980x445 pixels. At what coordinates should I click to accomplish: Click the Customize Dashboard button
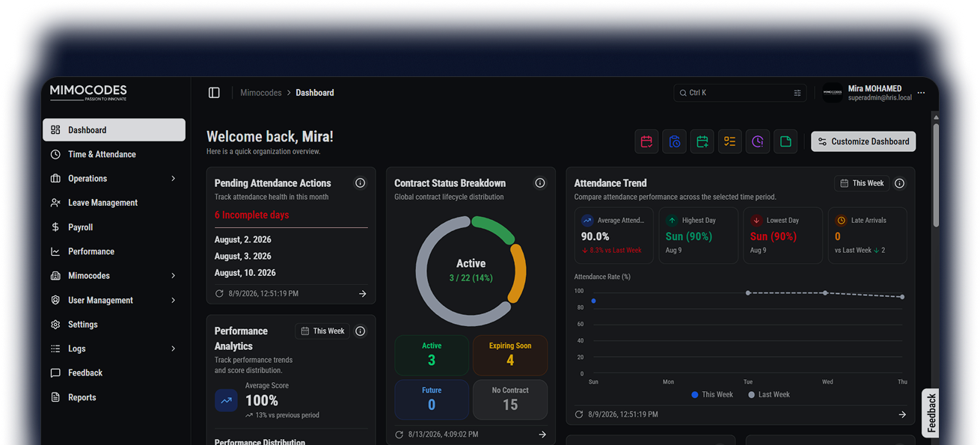point(863,141)
